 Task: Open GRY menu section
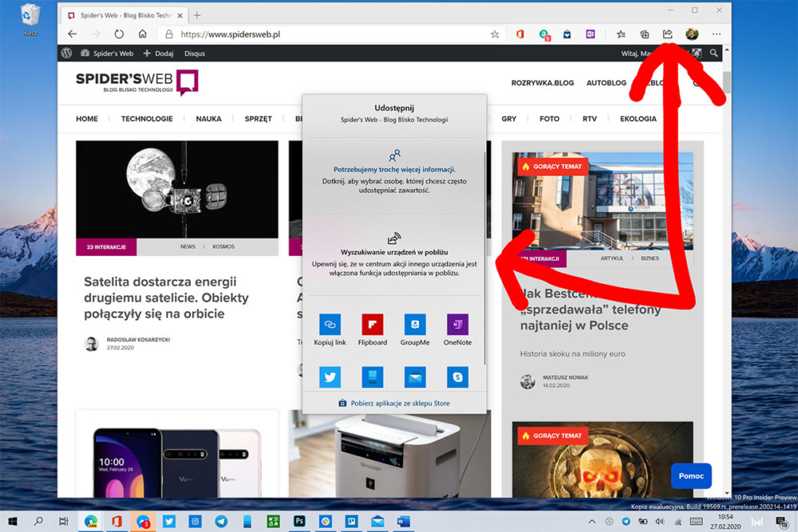point(508,119)
